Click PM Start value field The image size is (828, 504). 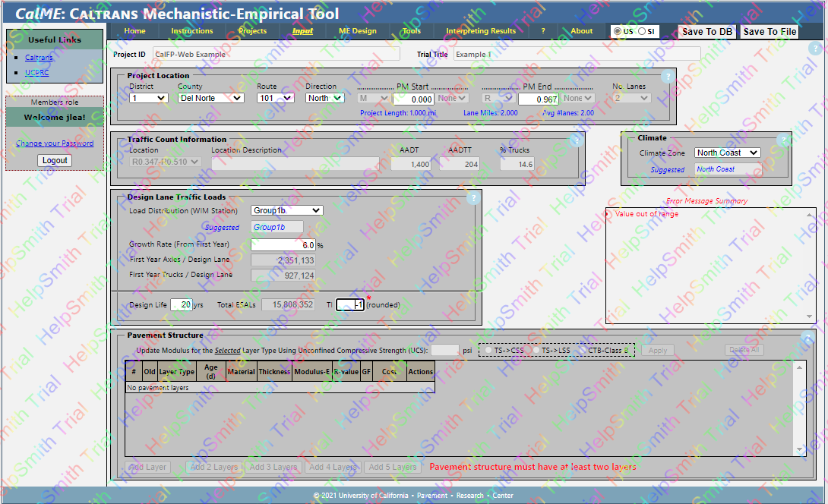coord(413,99)
